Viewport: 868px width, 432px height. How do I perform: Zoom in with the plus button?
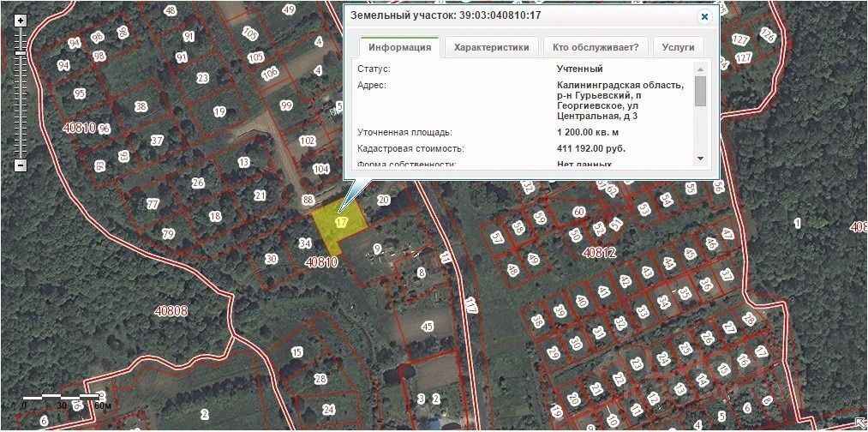pyautogui.click(x=21, y=21)
